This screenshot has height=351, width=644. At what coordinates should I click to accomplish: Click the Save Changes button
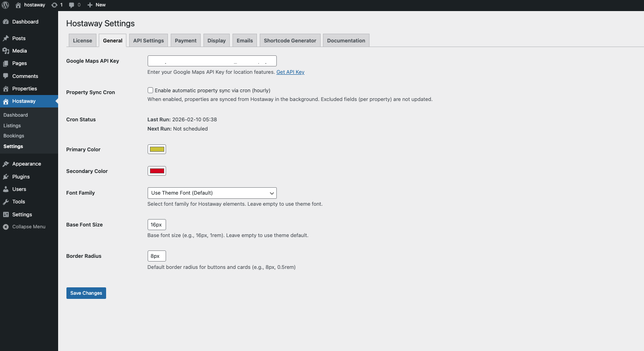(86, 293)
